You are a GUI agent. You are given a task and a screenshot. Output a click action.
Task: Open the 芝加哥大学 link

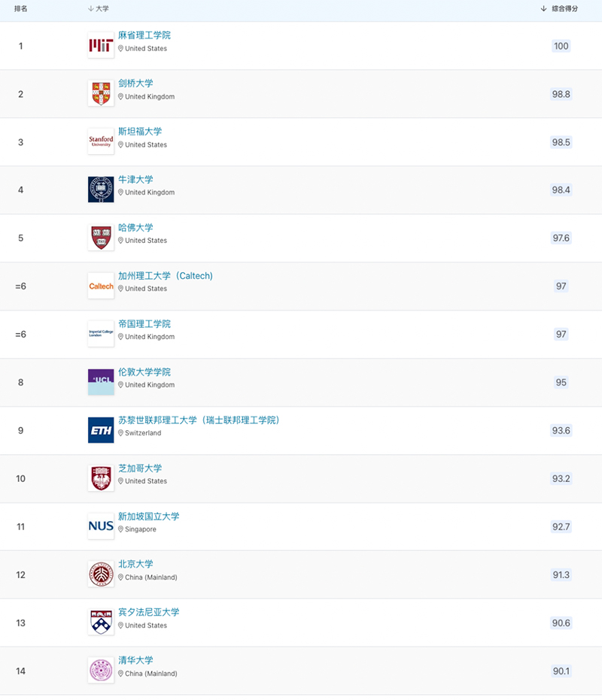pos(140,468)
